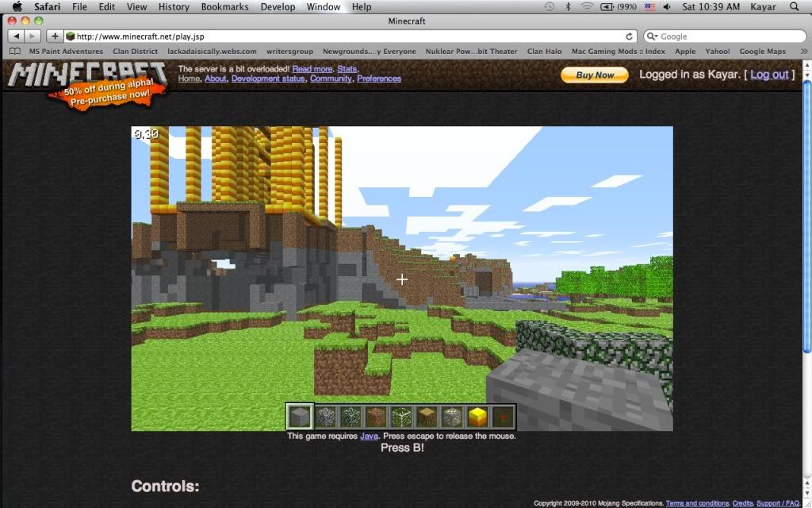Screen dimensions: 812x508
Task: Open the bookmarks book icon
Action: [x=15, y=52]
